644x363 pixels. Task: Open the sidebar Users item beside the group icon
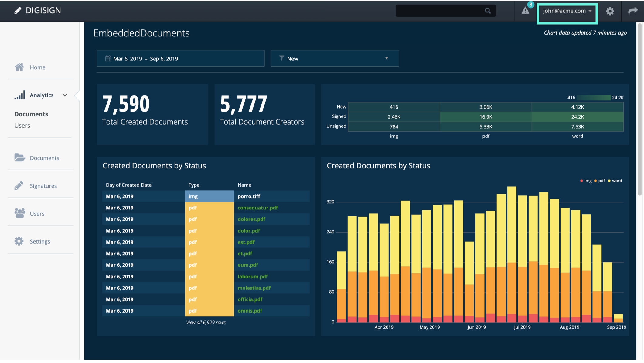(37, 214)
